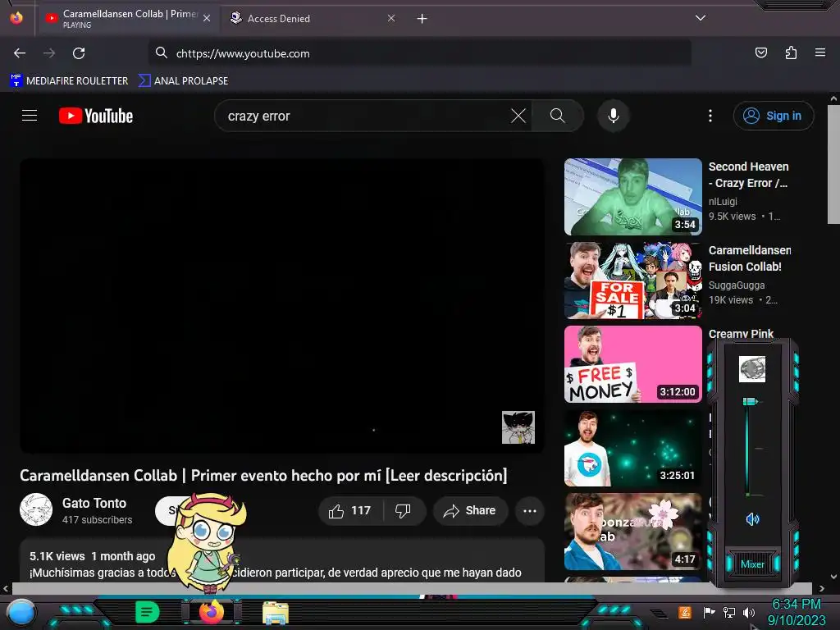The image size is (840, 630).
Task: Click the channel watermark in video corner
Action: (x=518, y=427)
